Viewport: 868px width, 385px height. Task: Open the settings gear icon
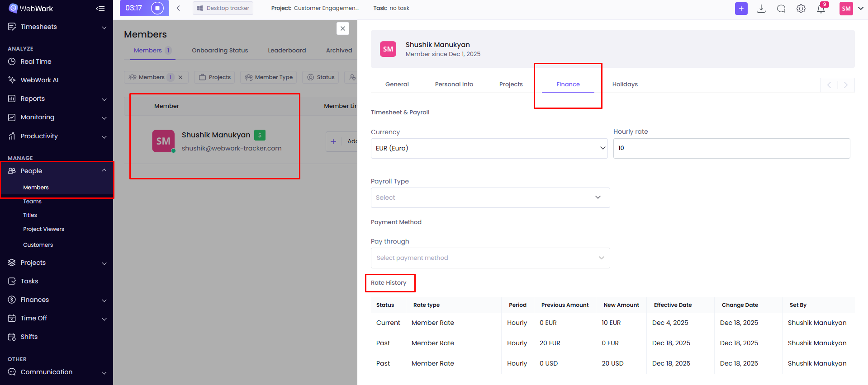click(801, 9)
